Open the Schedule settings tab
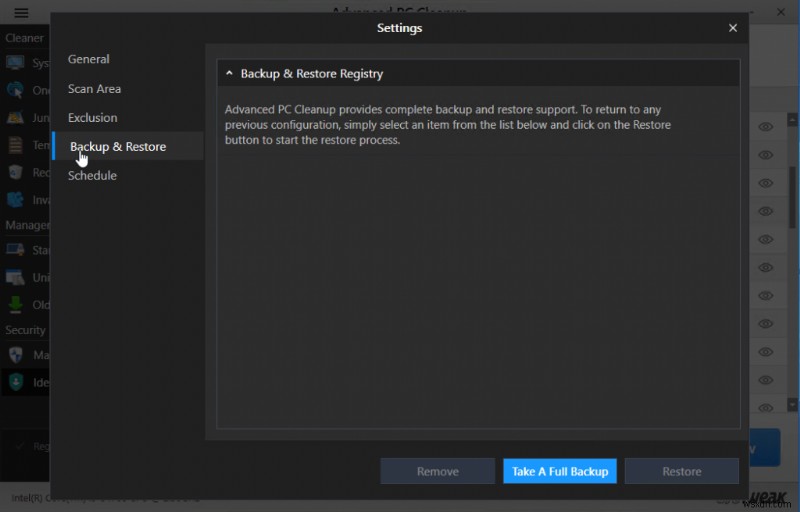 (x=92, y=175)
